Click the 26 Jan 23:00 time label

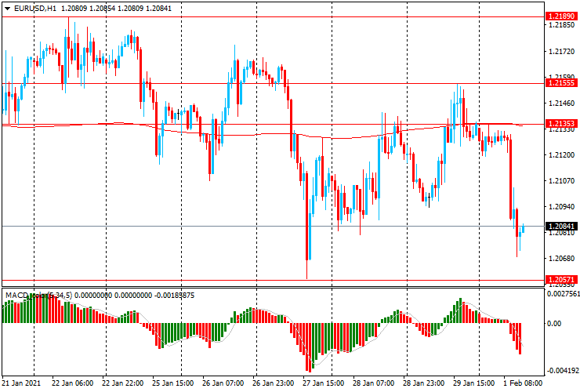click(x=273, y=383)
